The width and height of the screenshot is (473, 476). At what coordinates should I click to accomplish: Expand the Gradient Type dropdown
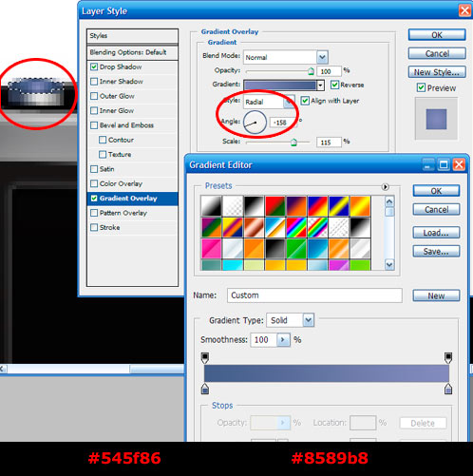(308, 320)
